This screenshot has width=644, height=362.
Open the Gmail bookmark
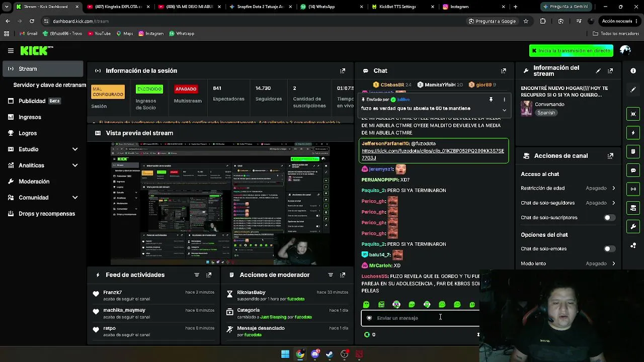[x=28, y=34]
